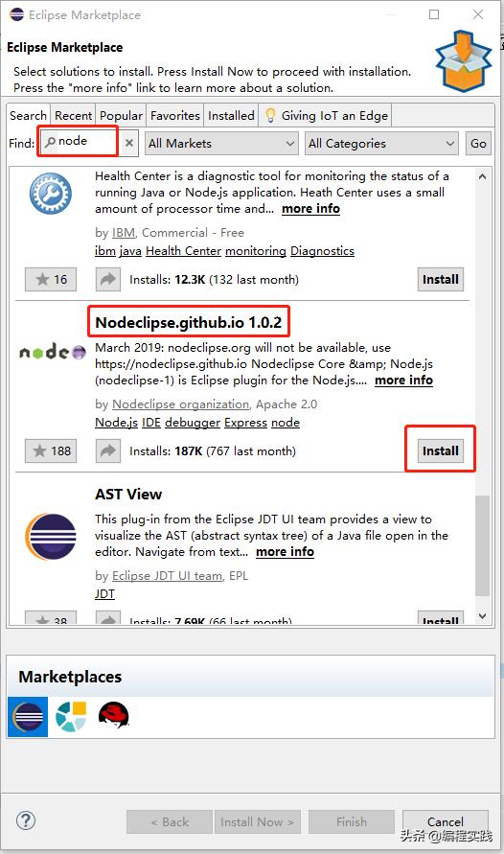Install the IBM Health Center plugin

tap(441, 280)
